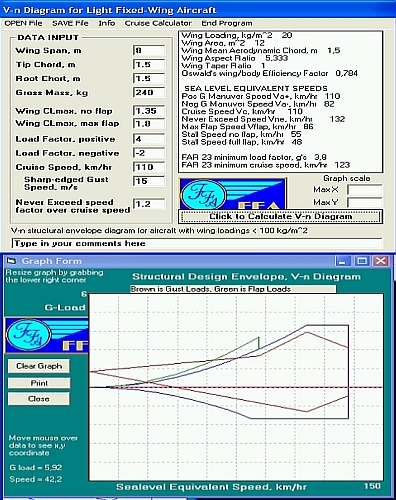The image size is (396, 500).
Task: Click the Oswald's Efficiency Factor line
Action: pyautogui.click(x=270, y=73)
